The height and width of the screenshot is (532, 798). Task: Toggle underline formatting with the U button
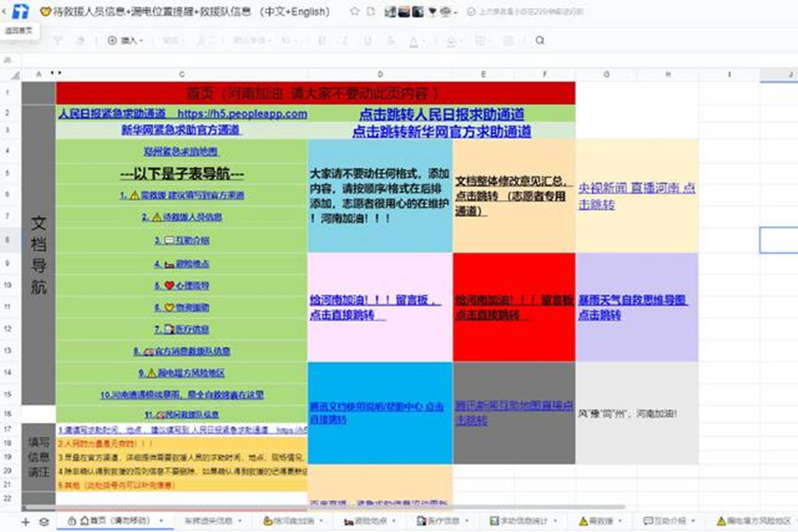click(368, 41)
